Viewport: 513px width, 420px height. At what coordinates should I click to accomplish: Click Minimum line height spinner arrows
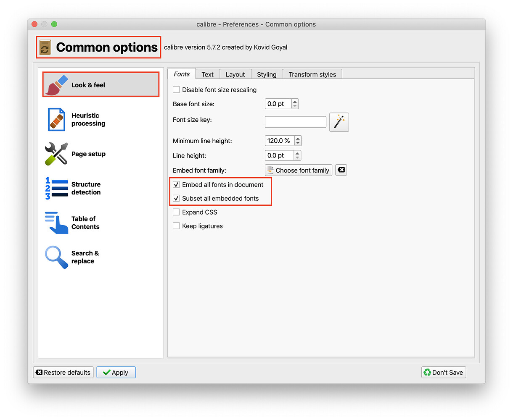(x=298, y=141)
